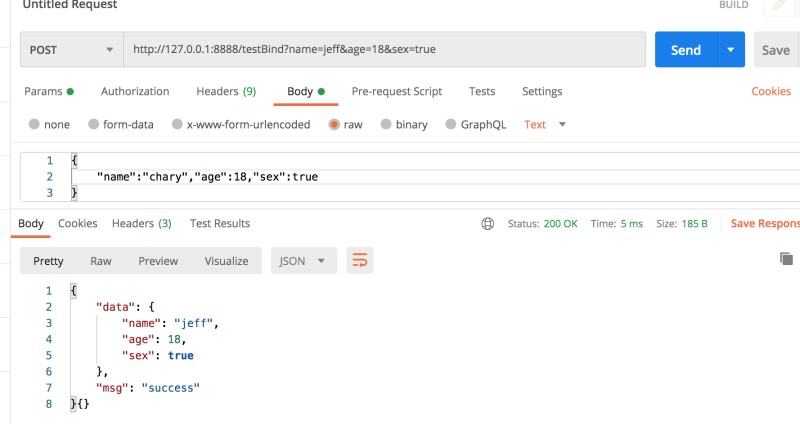Switch response view to Preview
Viewport: 800px width, 424px height.
pos(158,261)
